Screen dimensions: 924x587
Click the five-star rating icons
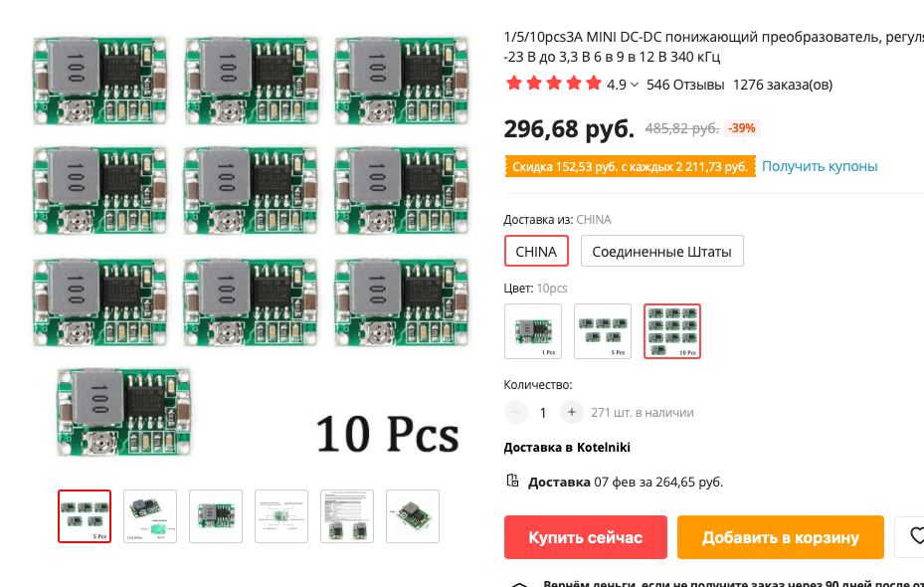pyautogui.click(x=553, y=84)
